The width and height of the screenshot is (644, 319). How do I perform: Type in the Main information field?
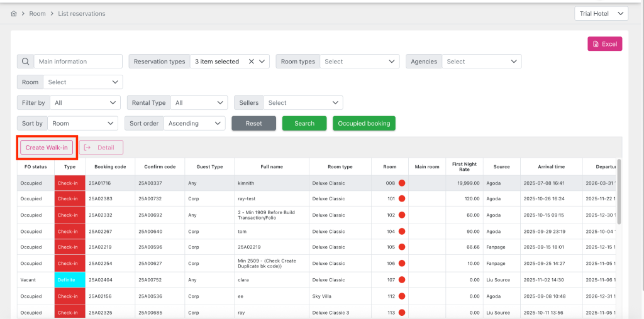[78, 62]
